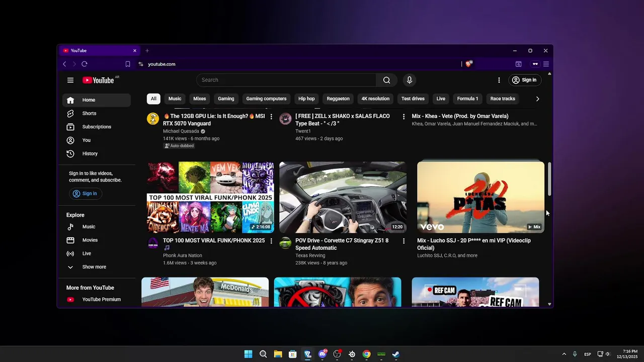Expand Show more in the sidebar

[x=97, y=267]
